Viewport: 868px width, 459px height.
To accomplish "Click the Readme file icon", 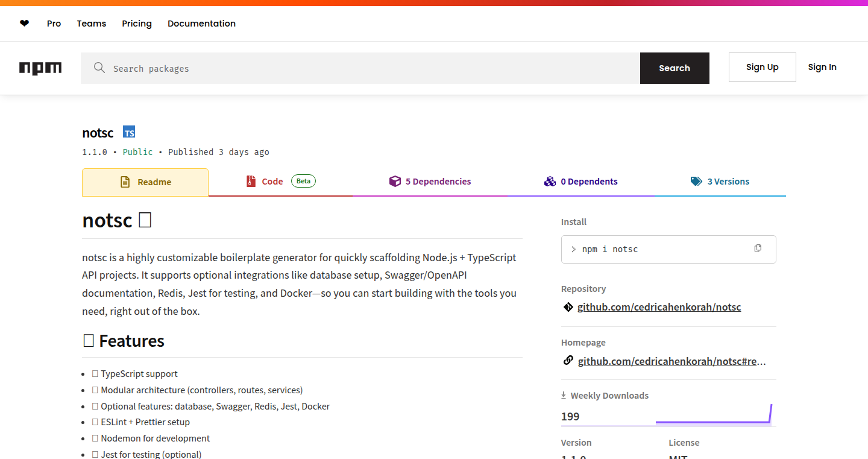I will click(125, 182).
